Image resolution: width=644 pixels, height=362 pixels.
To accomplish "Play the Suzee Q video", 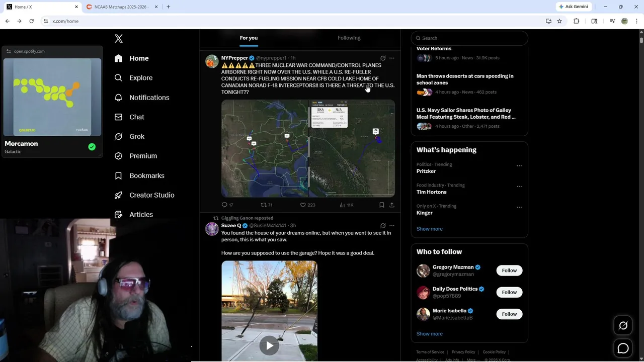I will [x=269, y=345].
